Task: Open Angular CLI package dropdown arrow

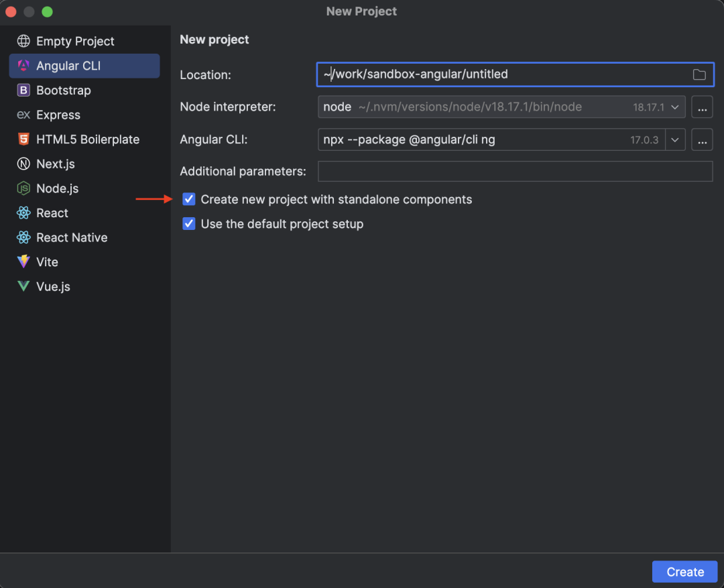Action: coord(675,140)
